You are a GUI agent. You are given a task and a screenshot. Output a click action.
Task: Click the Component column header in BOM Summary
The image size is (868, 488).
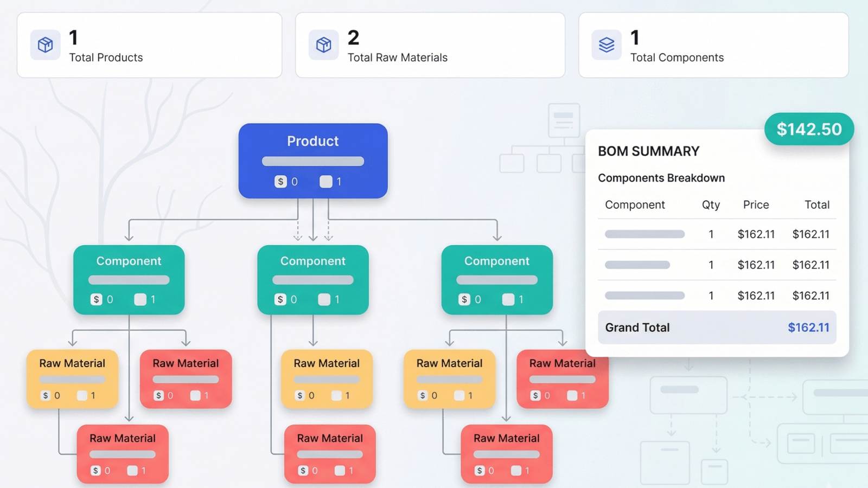[x=635, y=205]
